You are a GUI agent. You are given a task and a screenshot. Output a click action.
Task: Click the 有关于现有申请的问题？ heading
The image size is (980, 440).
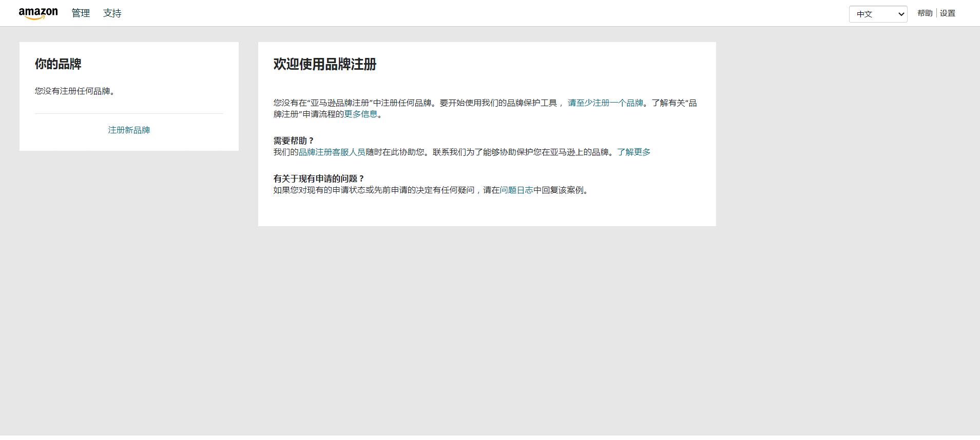[x=319, y=179]
